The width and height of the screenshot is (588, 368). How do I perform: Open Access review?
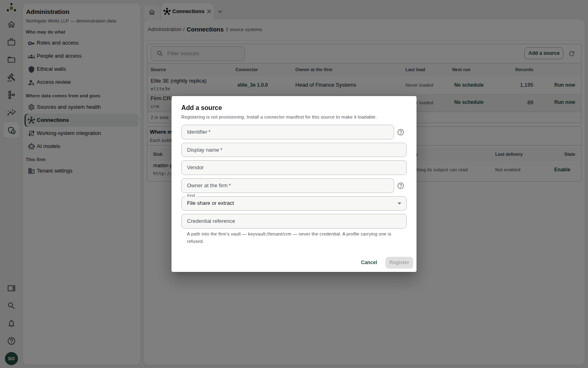[82, 82]
